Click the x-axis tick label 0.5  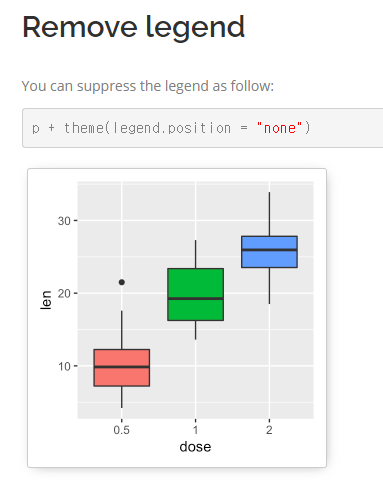(x=121, y=430)
